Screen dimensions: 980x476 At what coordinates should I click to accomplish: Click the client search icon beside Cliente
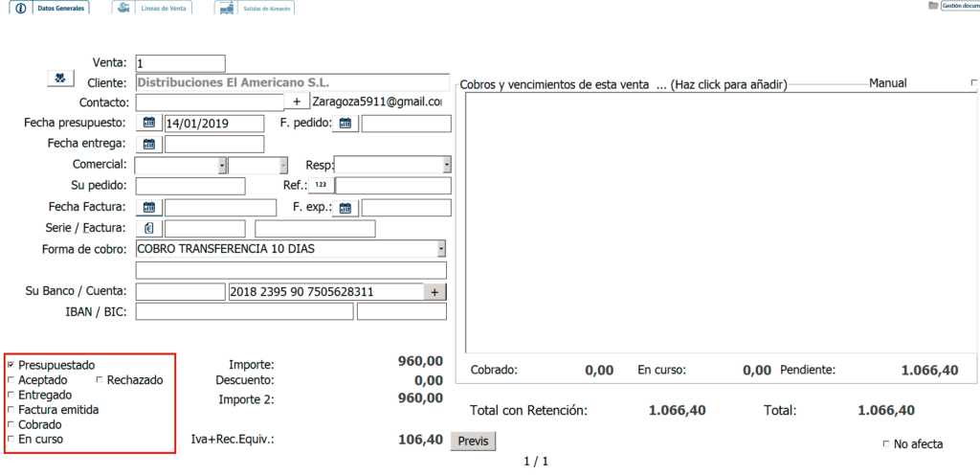[x=60, y=79]
